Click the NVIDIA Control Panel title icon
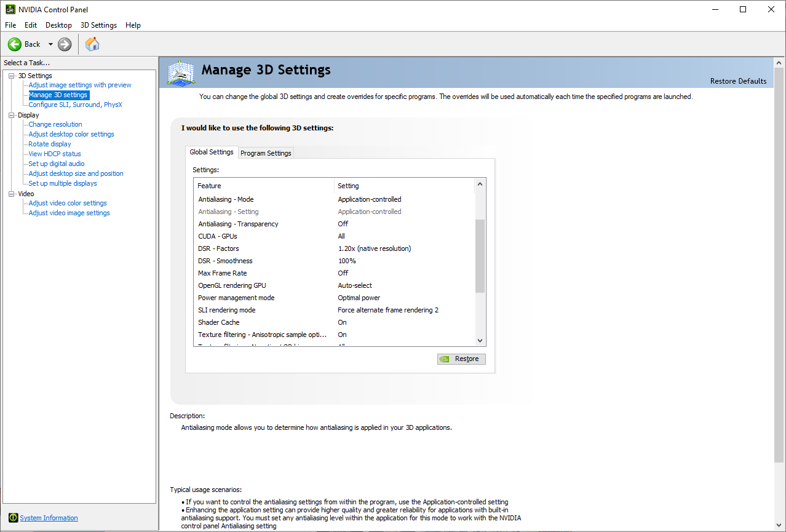The image size is (786, 532). pos(10,9)
